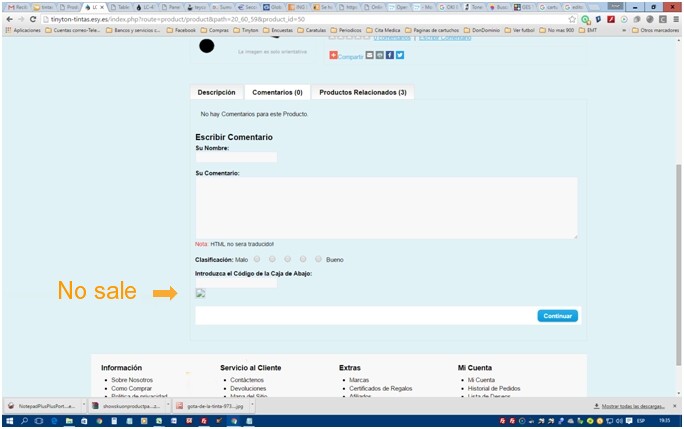Viewport: 684px width, 429px height.
Task: Open the Paginas de cartuchos bookmark folder
Action: point(432,30)
